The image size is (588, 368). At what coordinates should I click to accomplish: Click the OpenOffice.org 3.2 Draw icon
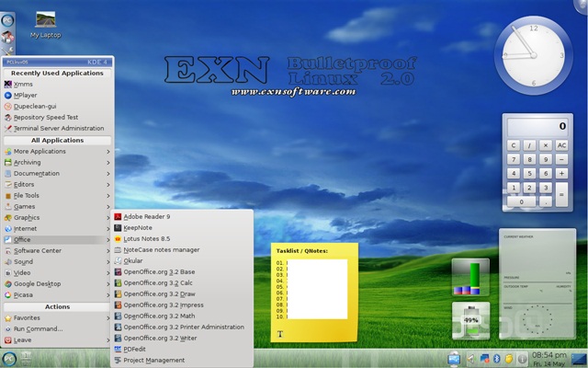tap(118, 294)
